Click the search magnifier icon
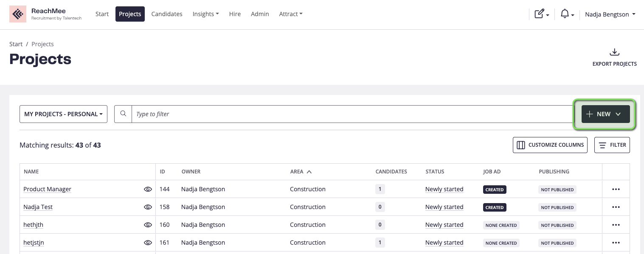Viewport: 644px width, 254px height. tap(123, 114)
